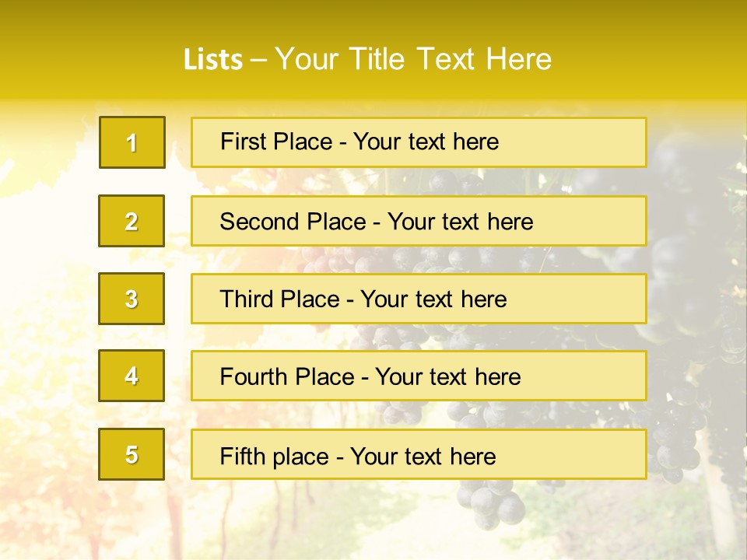Click the words Second Place
The width and height of the screenshot is (747, 560).
pyautogui.click(x=293, y=222)
